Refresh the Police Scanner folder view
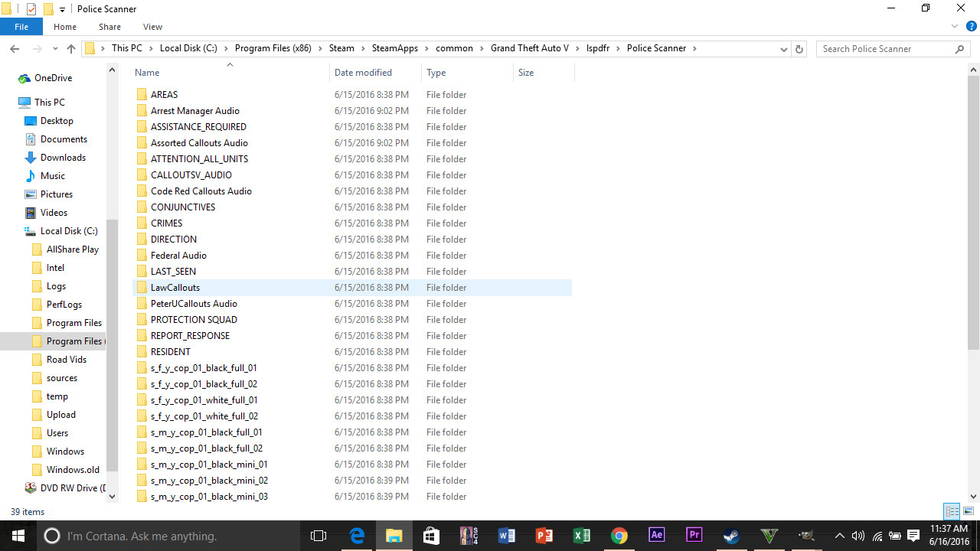Image resolution: width=980 pixels, height=551 pixels. (799, 48)
